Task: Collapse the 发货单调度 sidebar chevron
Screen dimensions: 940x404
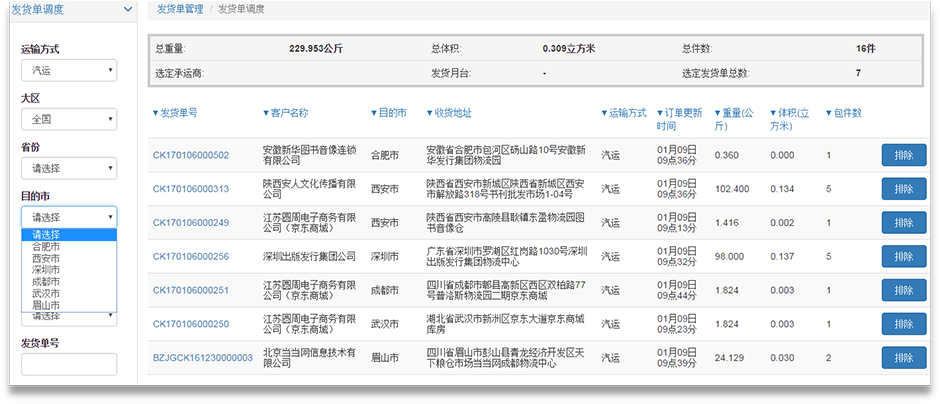Action: pos(127,9)
